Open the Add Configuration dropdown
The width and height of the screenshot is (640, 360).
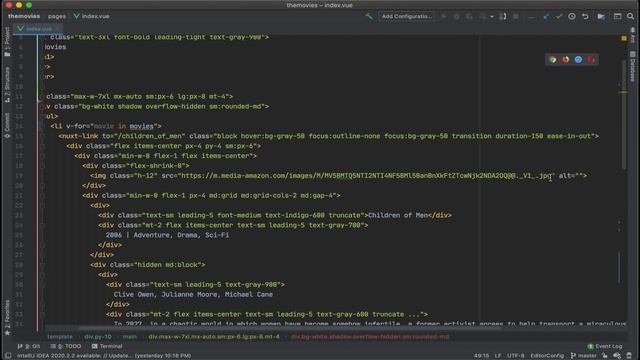tap(407, 16)
